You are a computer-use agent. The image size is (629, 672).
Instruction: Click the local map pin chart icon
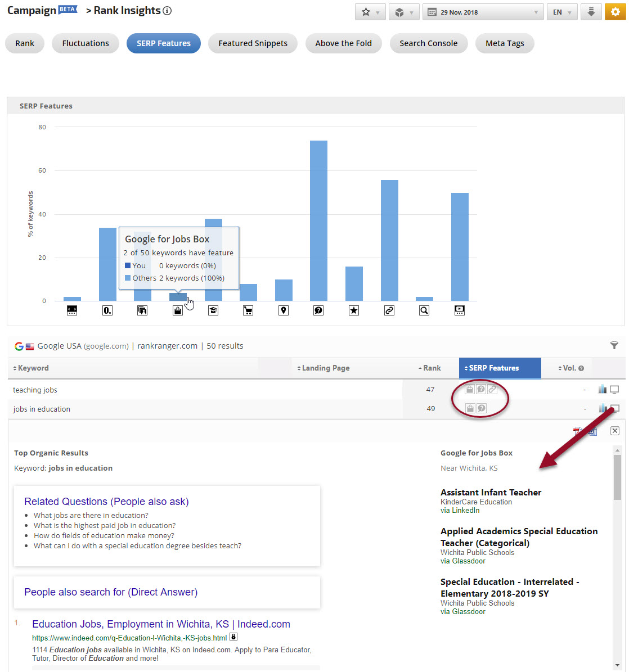[284, 310]
